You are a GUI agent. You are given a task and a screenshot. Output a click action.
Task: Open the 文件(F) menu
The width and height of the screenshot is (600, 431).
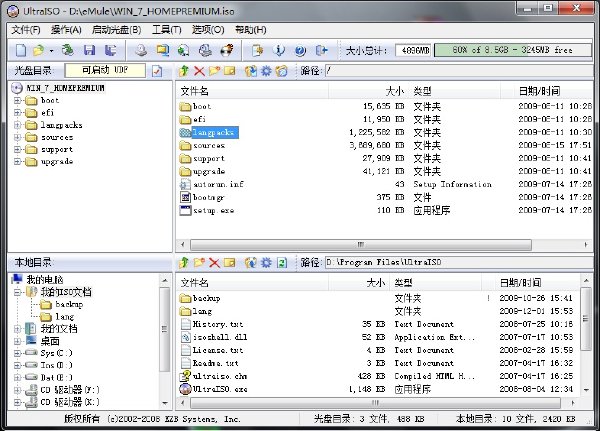(26, 30)
